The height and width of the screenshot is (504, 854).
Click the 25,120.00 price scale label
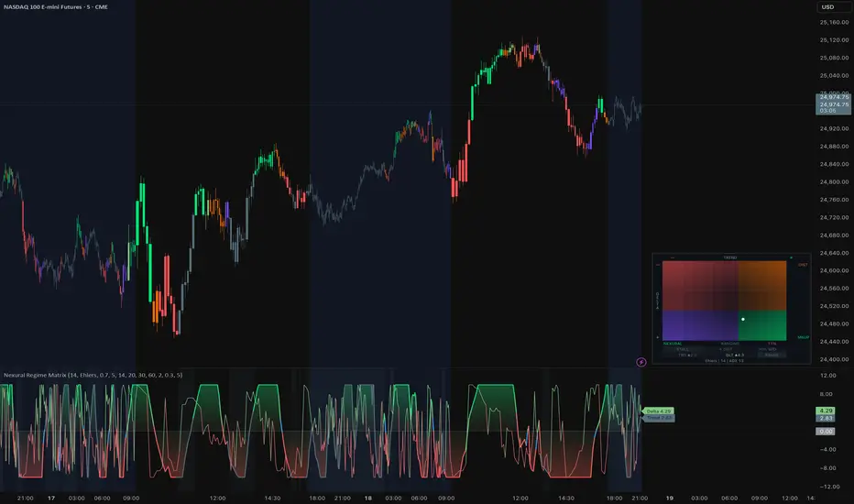834,39
